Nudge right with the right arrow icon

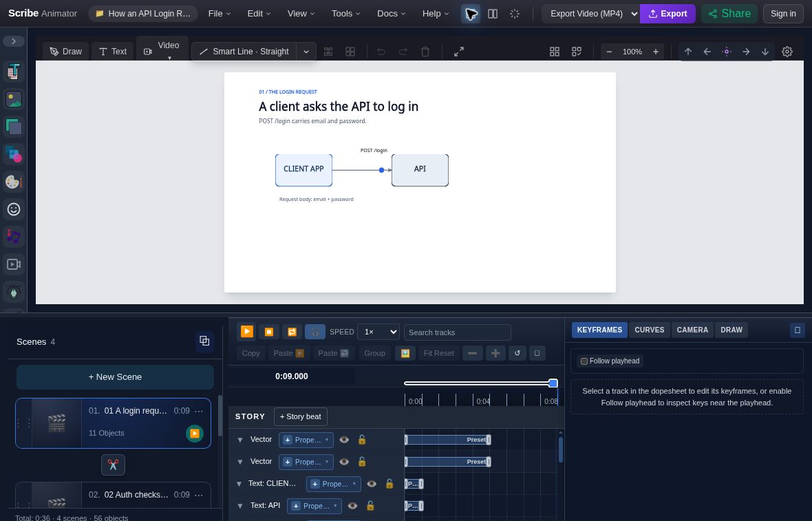tap(746, 52)
